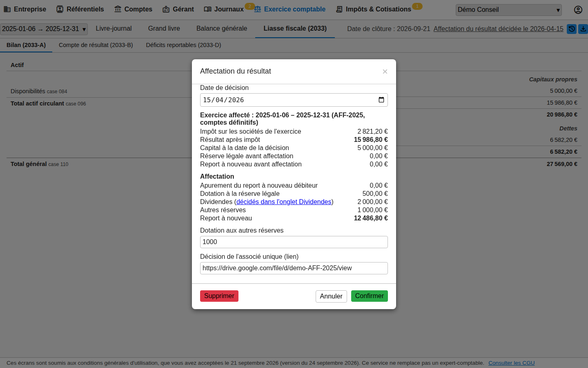Image resolution: width=588 pixels, height=368 pixels.
Task: Click the Disponibilités case 084 row label
Action: pyautogui.click(x=39, y=91)
